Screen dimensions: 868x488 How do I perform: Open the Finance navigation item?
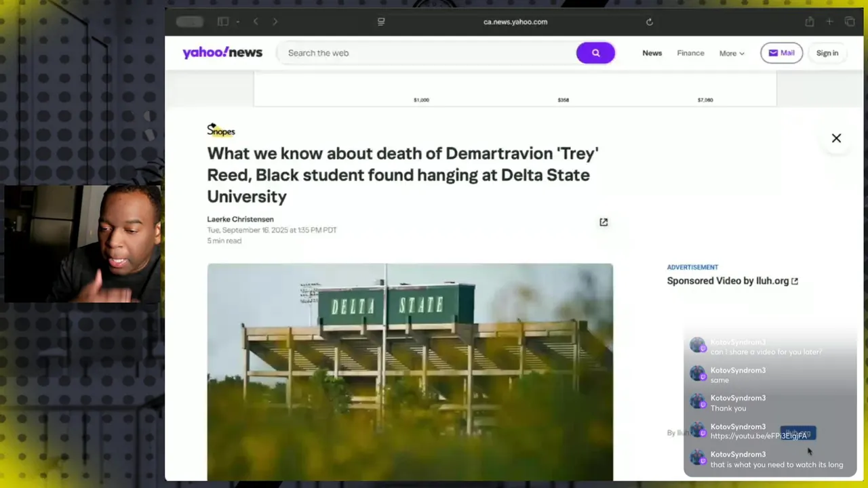pos(690,53)
